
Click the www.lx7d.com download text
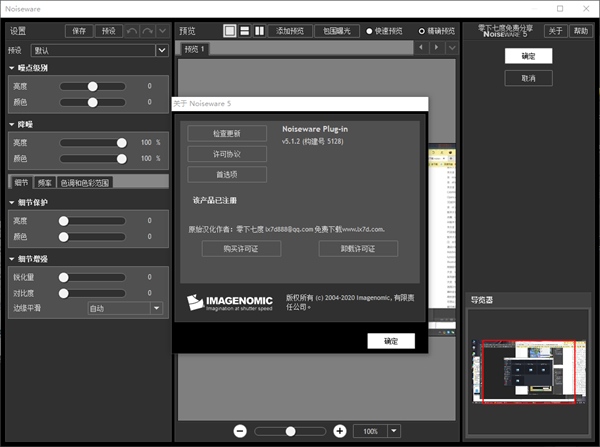(363, 229)
